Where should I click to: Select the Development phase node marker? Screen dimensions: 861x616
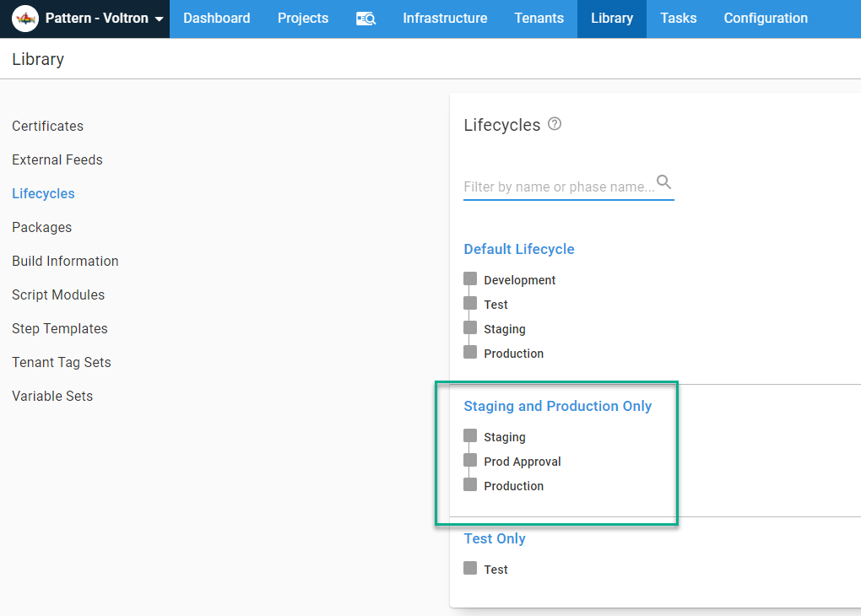coord(470,278)
